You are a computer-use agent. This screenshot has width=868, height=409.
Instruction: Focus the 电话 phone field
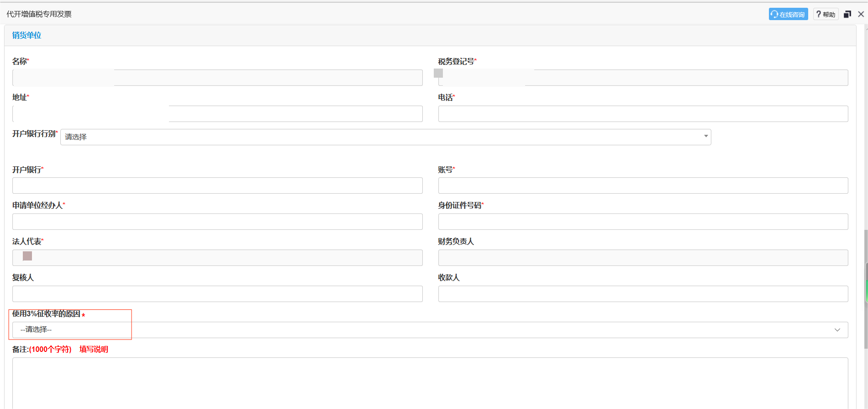(x=643, y=114)
